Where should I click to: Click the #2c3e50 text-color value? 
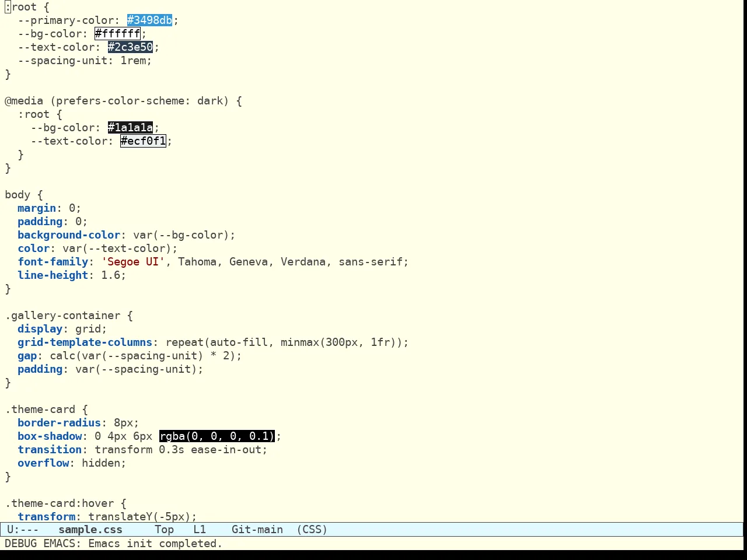point(130,47)
